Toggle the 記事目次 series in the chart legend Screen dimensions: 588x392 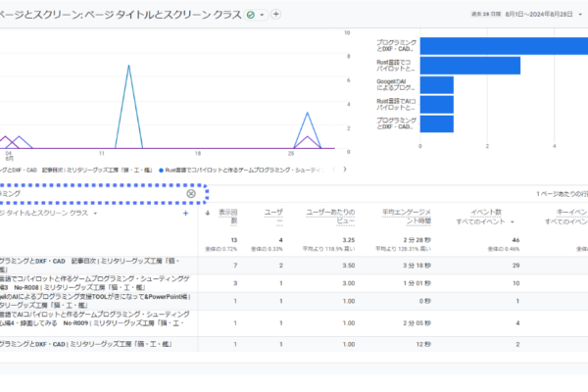click(76, 170)
